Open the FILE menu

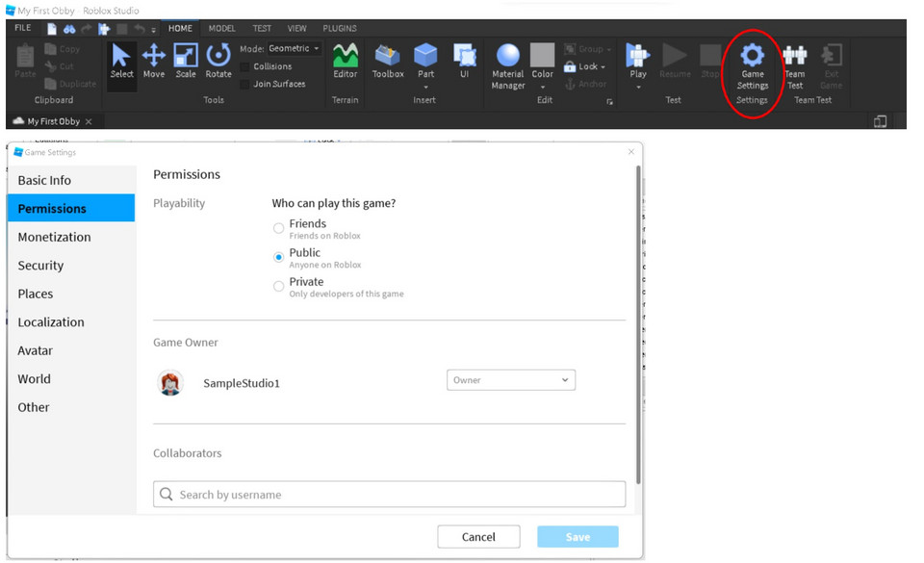coord(23,28)
